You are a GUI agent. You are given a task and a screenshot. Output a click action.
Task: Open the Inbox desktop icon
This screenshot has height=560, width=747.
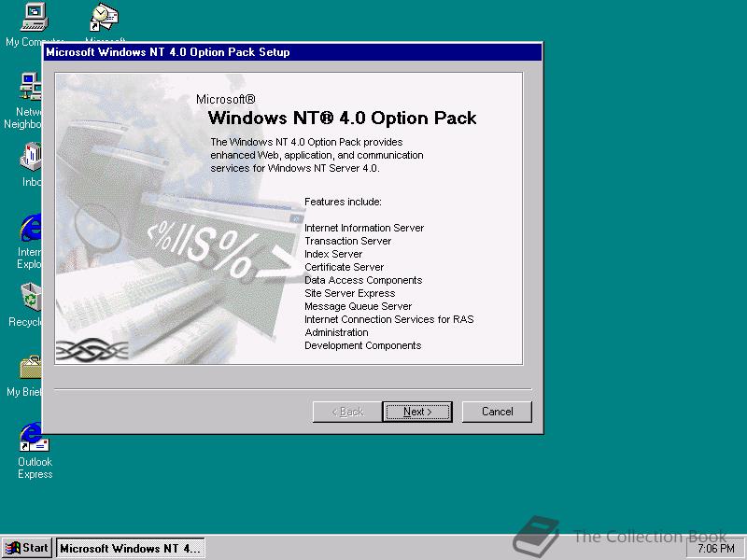point(31,157)
